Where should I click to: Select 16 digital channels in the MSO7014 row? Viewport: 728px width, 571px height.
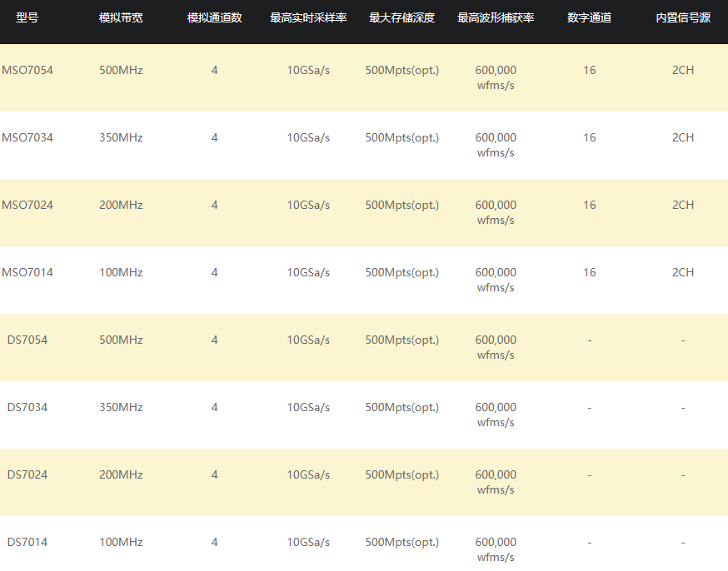click(x=589, y=272)
